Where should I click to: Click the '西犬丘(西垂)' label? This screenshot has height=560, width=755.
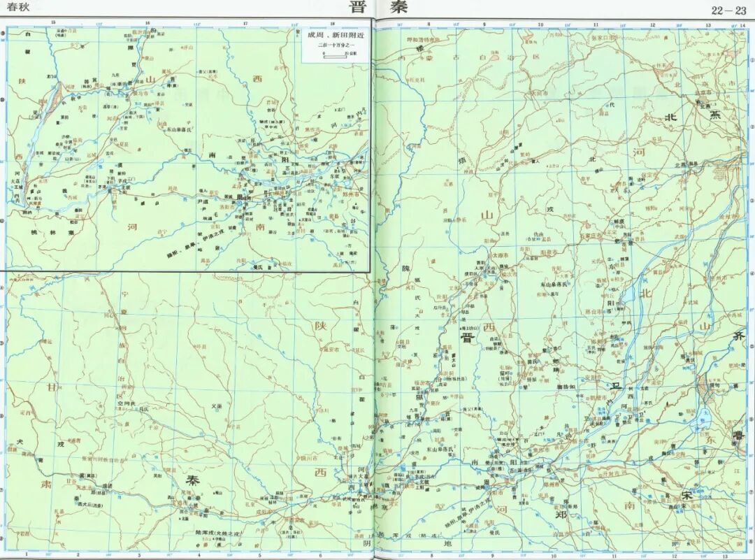pyautogui.click(x=90, y=505)
